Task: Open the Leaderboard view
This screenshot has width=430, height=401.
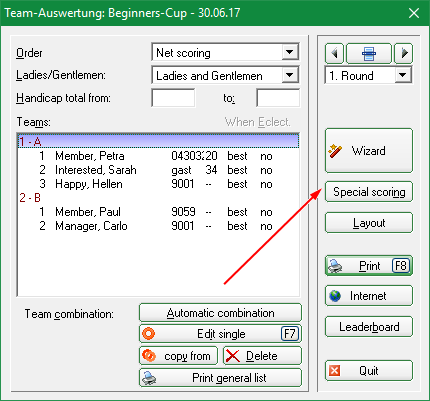Action: tap(369, 327)
